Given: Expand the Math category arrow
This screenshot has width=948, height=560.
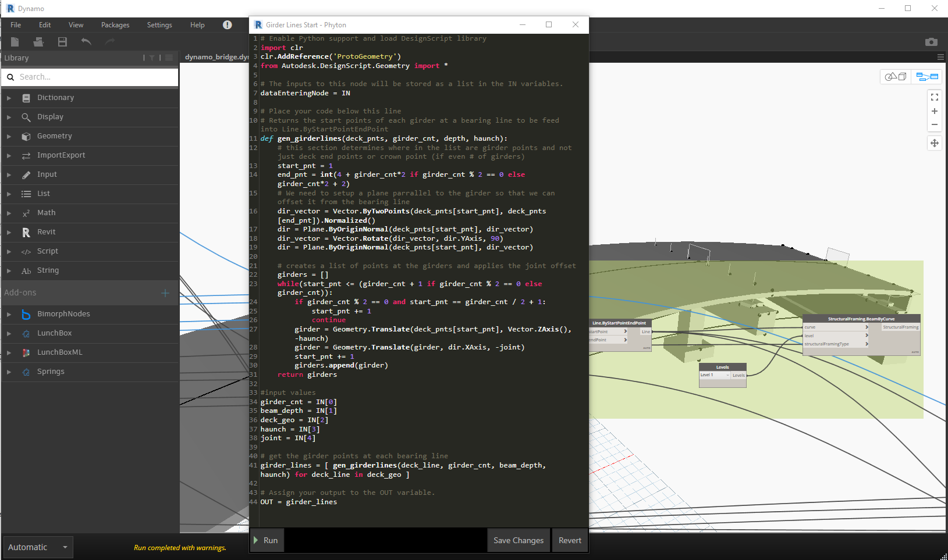Looking at the screenshot, I should pyautogui.click(x=9, y=213).
